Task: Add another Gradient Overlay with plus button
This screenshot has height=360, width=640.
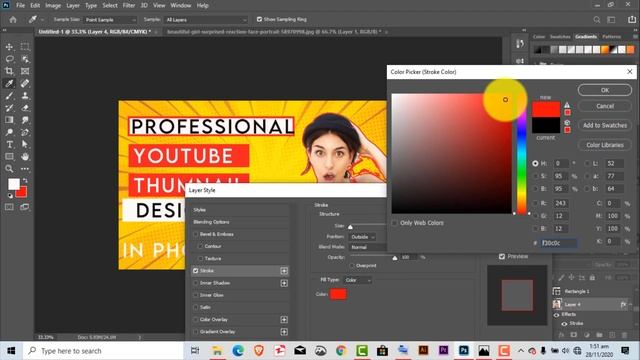Action: click(284, 332)
